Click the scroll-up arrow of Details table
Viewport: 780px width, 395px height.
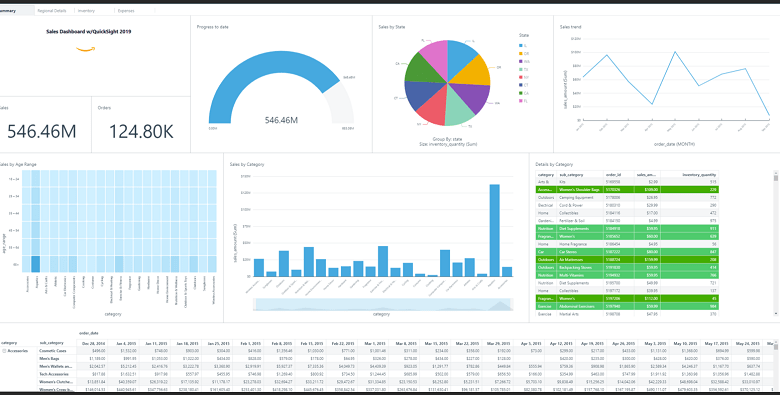pos(776,172)
